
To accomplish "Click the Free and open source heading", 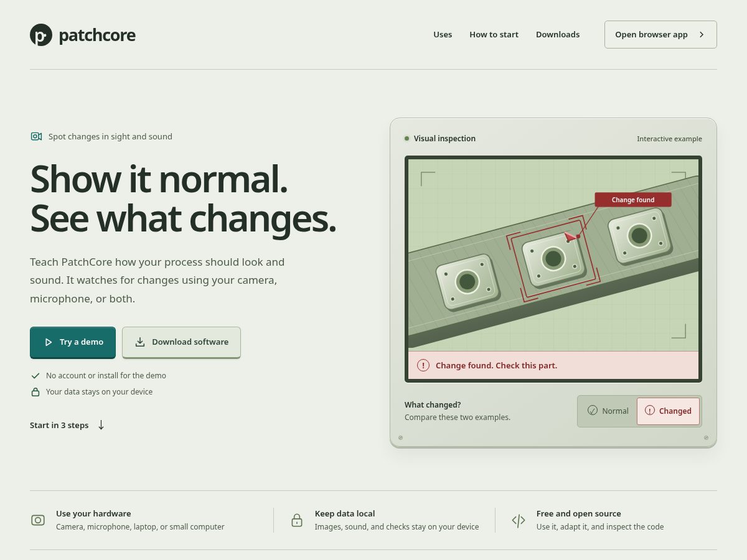I will [x=579, y=514].
